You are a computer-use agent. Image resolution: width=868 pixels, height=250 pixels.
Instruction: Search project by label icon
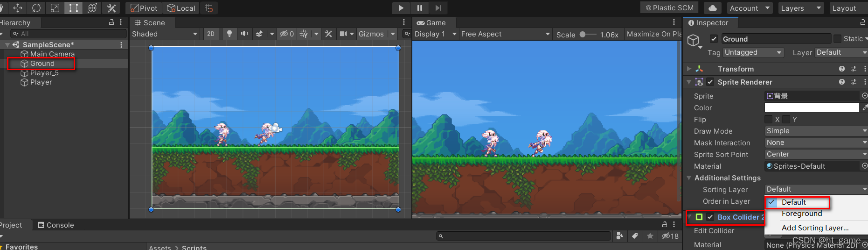[635, 236]
